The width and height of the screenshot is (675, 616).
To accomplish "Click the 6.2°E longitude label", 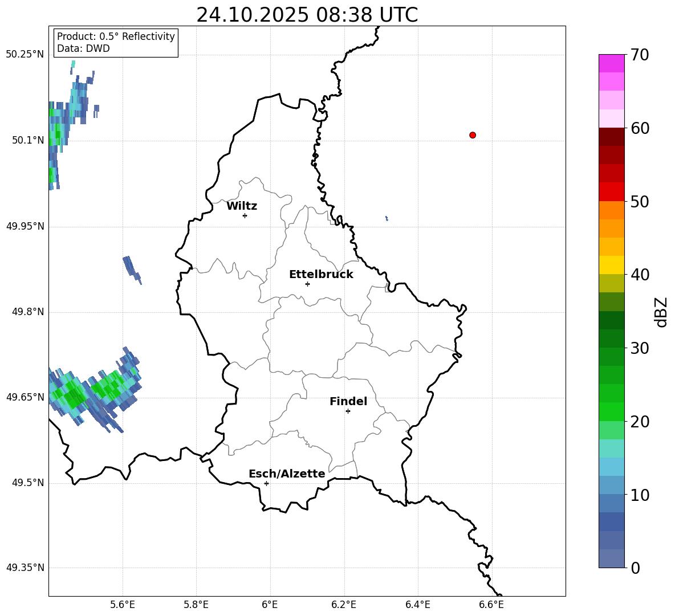I will click(344, 605).
